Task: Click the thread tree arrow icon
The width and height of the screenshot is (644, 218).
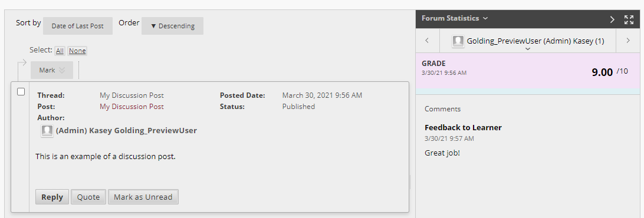Action: click(x=22, y=63)
